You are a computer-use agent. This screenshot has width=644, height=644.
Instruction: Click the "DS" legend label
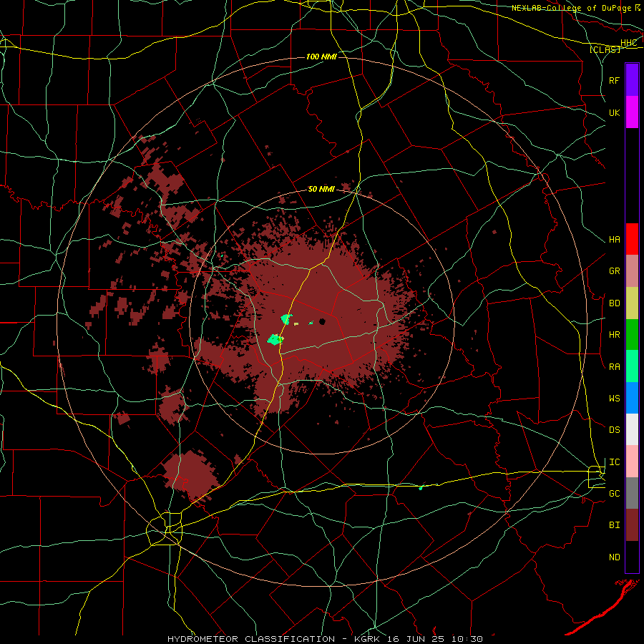coord(614,429)
